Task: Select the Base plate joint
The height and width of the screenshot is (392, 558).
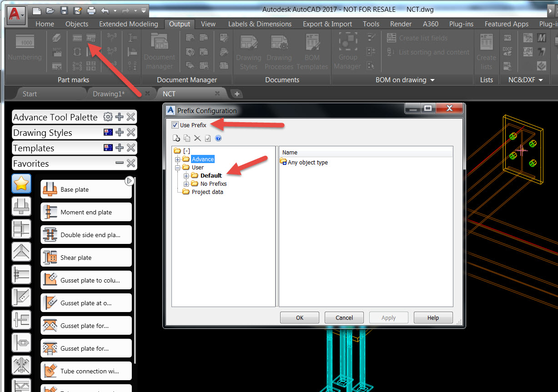Action: [85, 189]
